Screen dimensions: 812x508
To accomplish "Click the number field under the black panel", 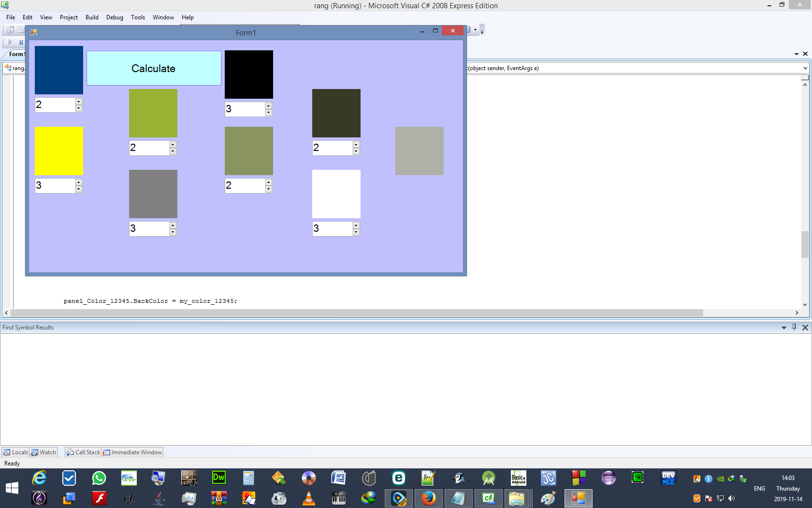I will pos(245,109).
